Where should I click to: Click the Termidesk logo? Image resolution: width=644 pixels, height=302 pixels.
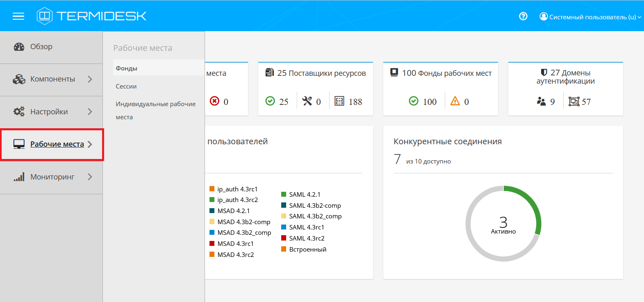pyautogui.click(x=91, y=16)
